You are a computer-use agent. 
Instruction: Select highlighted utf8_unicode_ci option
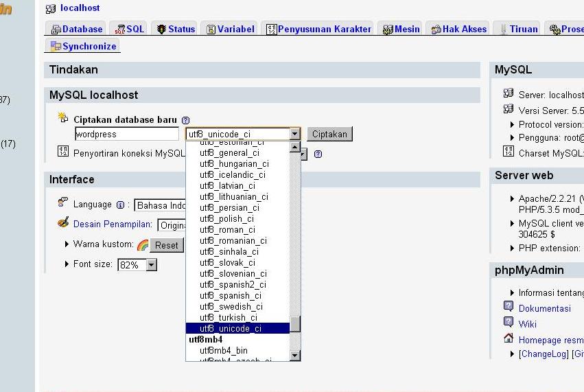237,328
